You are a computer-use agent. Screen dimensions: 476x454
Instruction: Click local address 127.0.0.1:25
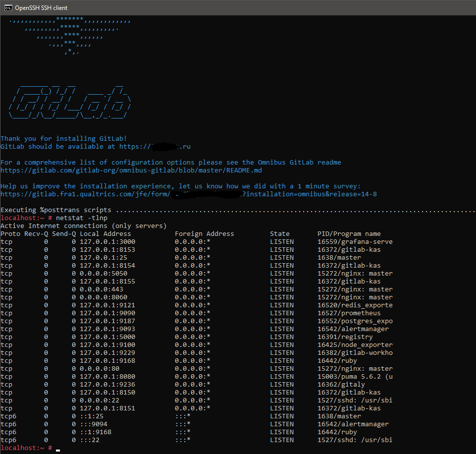coord(104,258)
